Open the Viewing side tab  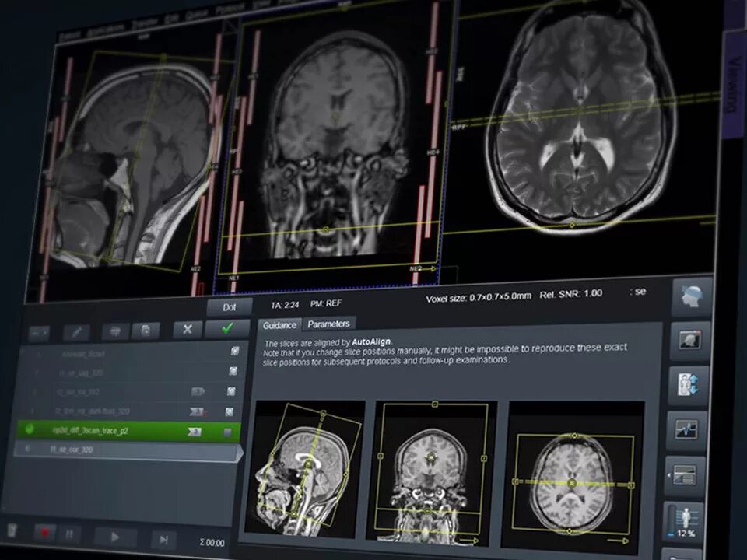[734, 85]
